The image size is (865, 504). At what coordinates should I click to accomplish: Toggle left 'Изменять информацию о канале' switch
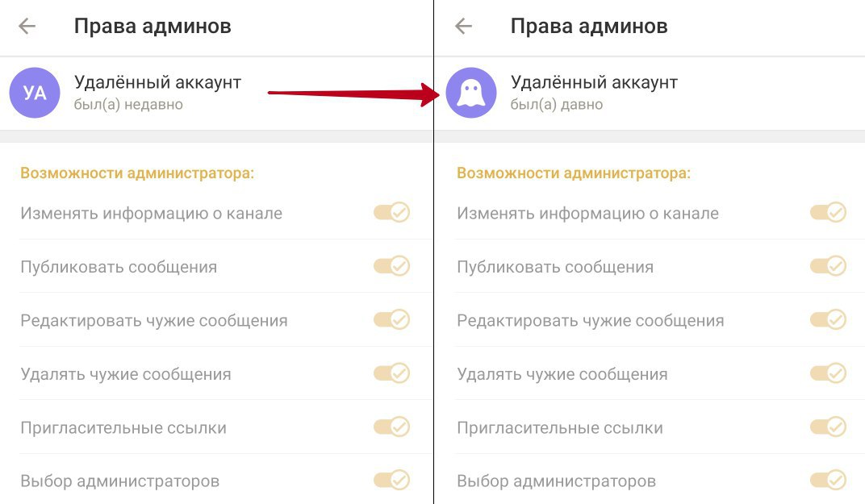tap(391, 213)
